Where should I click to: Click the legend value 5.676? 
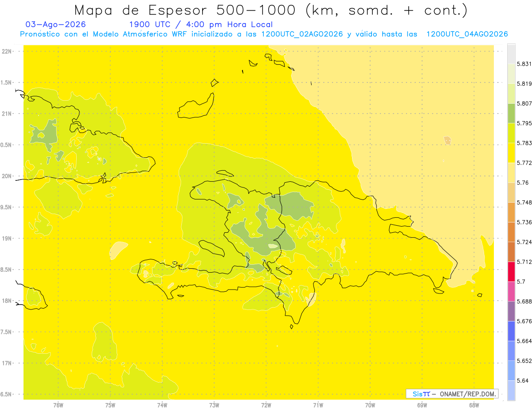pos(524,321)
